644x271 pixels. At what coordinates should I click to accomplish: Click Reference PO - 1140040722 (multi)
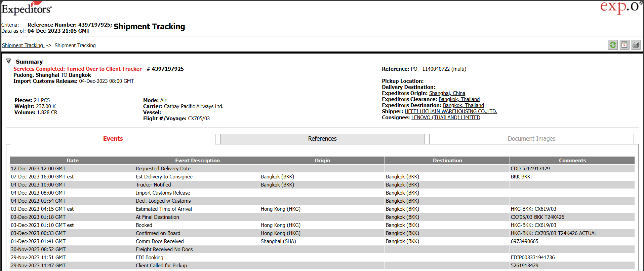[x=438, y=69]
